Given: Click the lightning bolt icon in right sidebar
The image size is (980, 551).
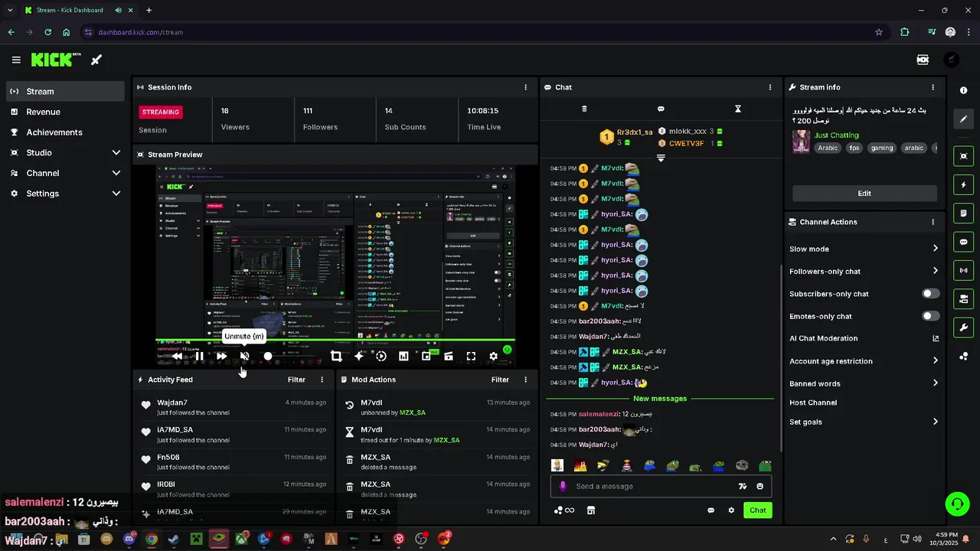Looking at the screenshot, I should pos(963,184).
